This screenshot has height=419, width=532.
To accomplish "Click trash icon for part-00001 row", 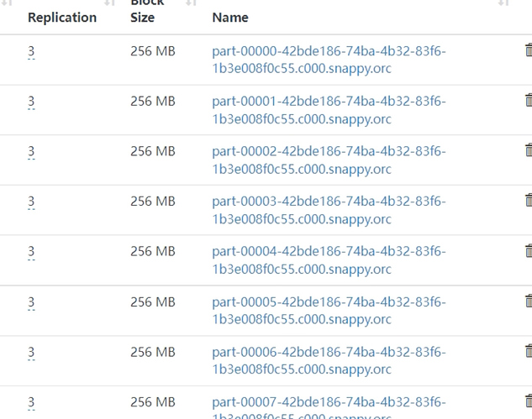I will tap(529, 101).
